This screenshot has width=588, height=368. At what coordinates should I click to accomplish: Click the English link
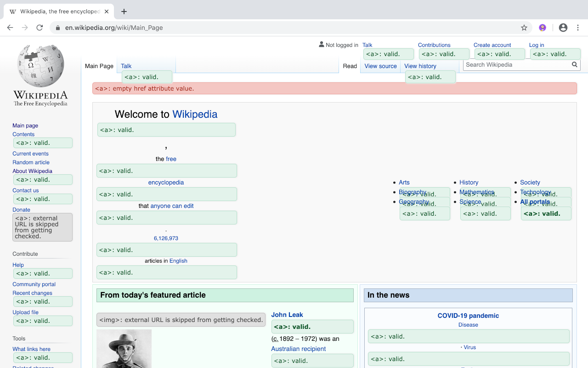[x=178, y=261]
